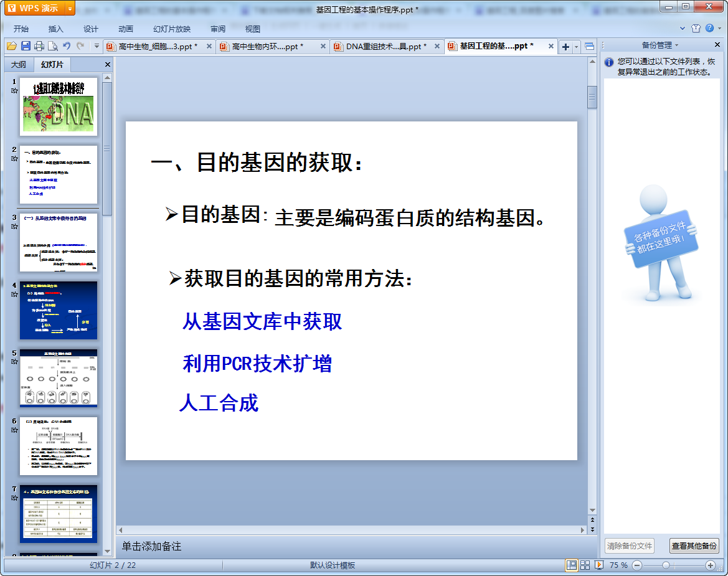Switch to normal view icon in status bar
Screen dimensions: 728x576
click(x=572, y=565)
